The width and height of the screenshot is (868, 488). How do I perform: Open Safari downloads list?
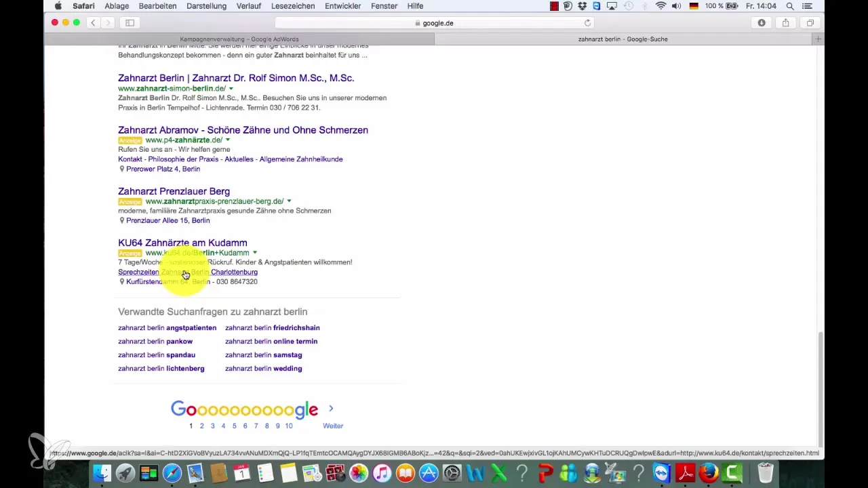[x=762, y=22]
